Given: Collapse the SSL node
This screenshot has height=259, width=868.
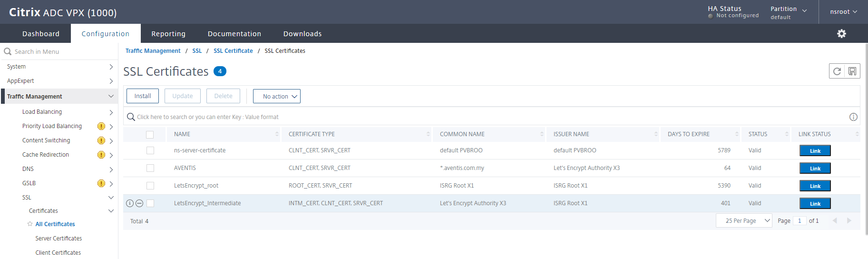Looking at the screenshot, I should point(111,198).
